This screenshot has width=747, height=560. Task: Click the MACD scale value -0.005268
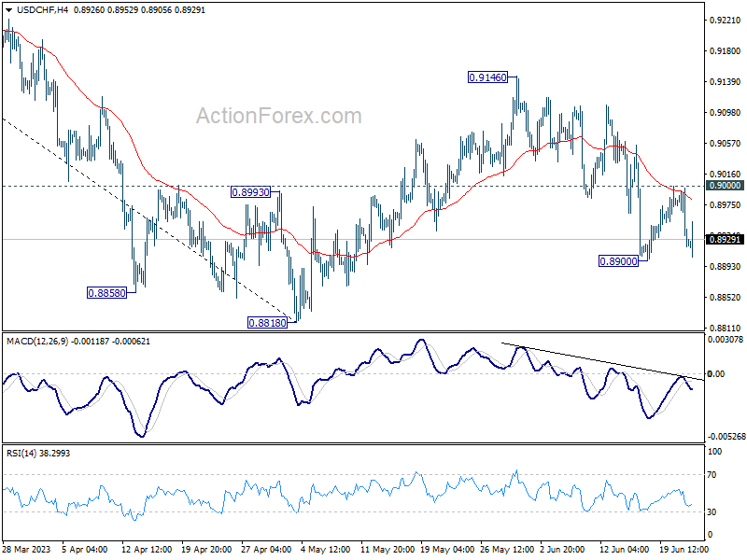point(726,437)
